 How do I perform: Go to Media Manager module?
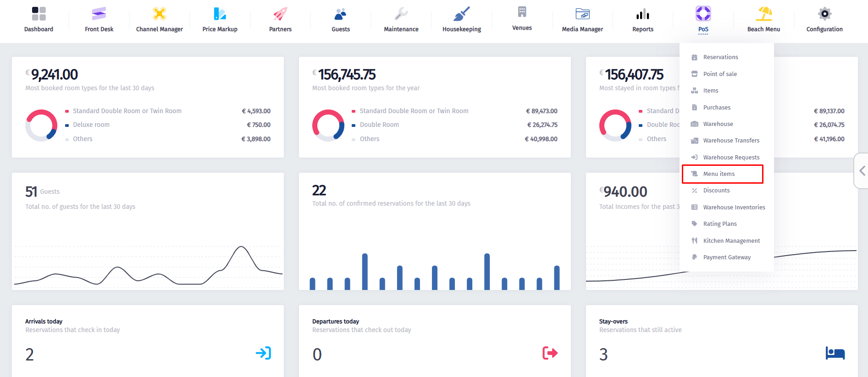582,19
